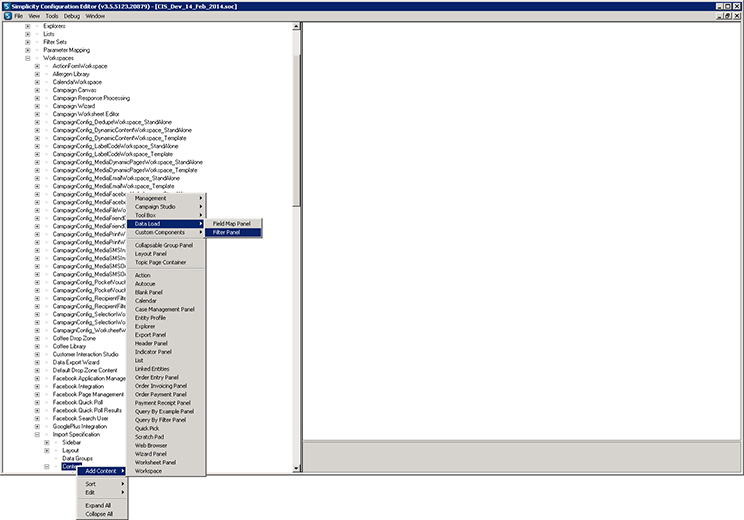Open the Window menu

pos(95,16)
